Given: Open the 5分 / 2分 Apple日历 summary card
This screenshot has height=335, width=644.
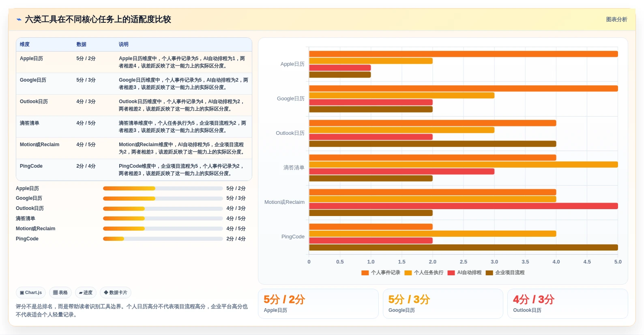Looking at the screenshot, I should click(x=318, y=304).
